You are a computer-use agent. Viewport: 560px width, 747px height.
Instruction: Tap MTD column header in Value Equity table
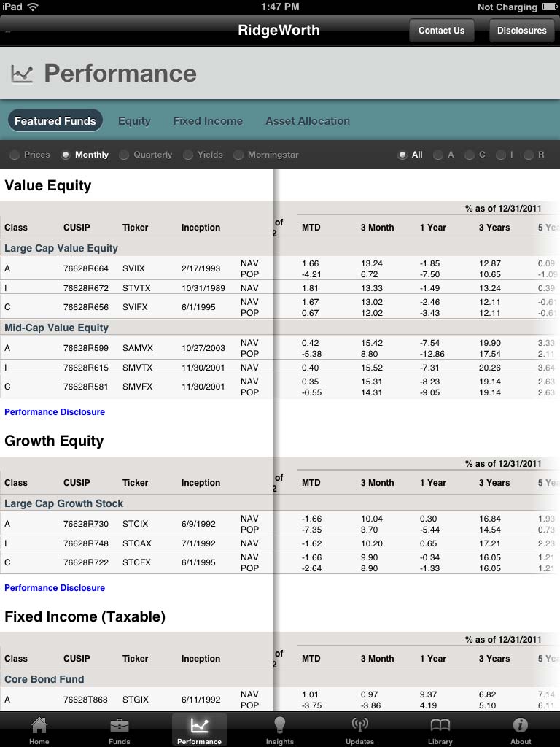311,228
